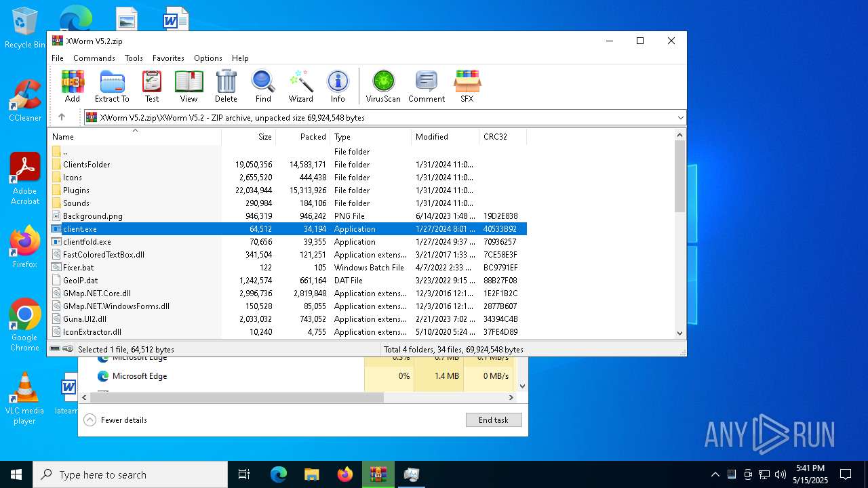Open Google Chrome desktop shortcut

coord(25,325)
